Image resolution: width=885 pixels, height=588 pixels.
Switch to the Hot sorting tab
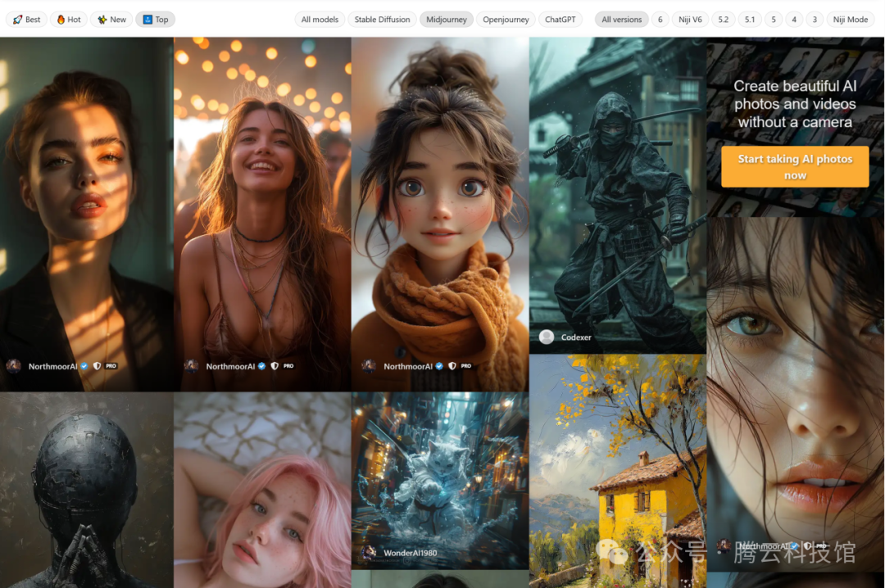click(x=68, y=20)
